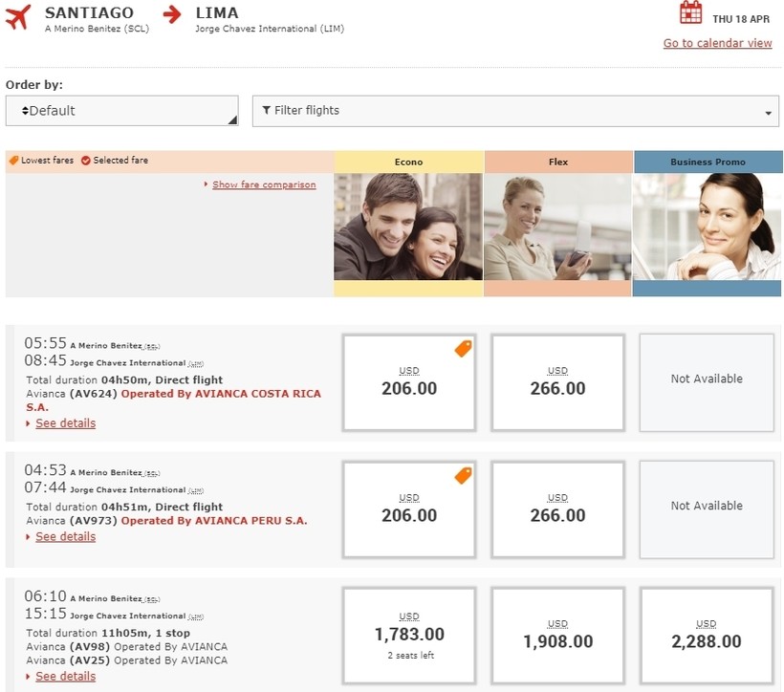Image resolution: width=784 pixels, height=692 pixels.
Task: Open the Show fare comparison link
Action: (264, 184)
